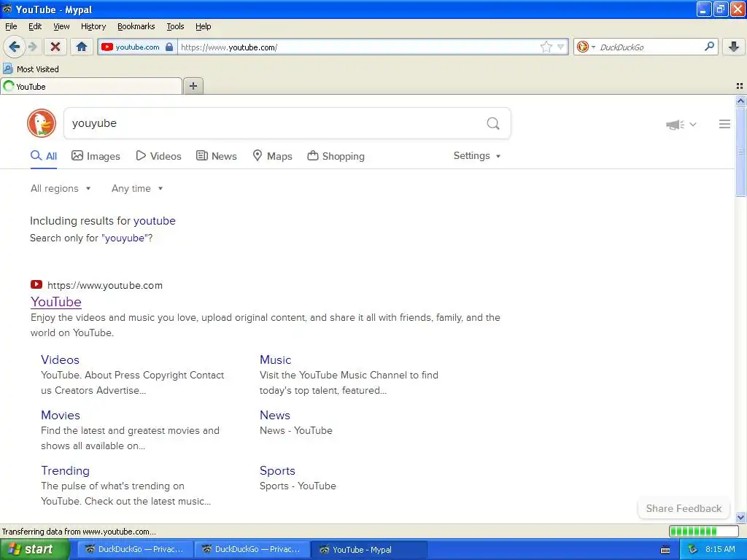Open the Help menu
Viewport: 747px width, 560px height.
203,26
